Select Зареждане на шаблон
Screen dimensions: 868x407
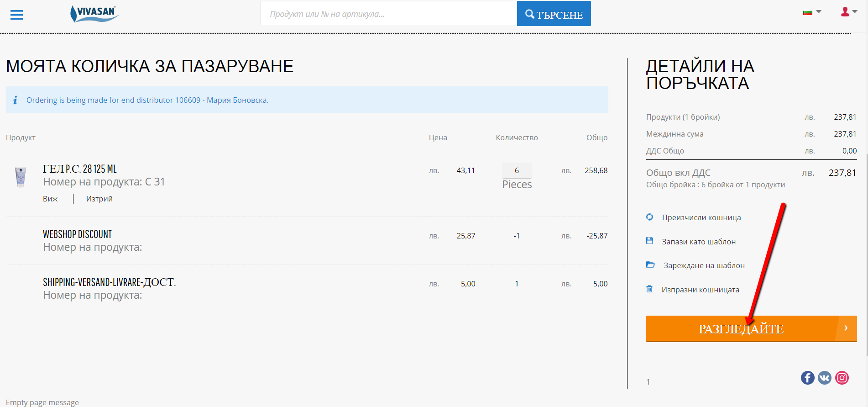(704, 265)
